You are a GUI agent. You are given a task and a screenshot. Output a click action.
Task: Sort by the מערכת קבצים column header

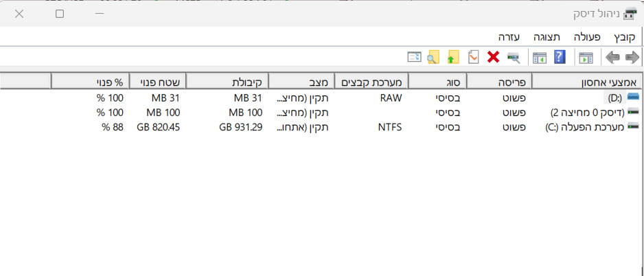371,81
